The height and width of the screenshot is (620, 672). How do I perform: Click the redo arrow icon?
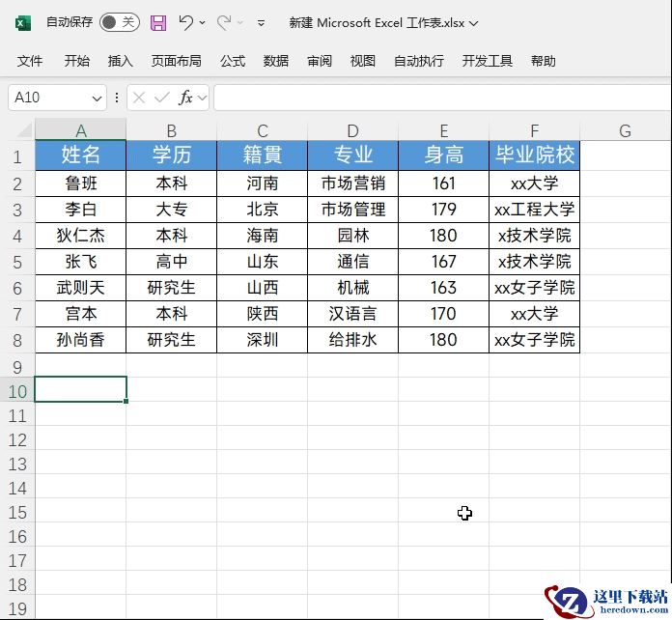coord(224,22)
